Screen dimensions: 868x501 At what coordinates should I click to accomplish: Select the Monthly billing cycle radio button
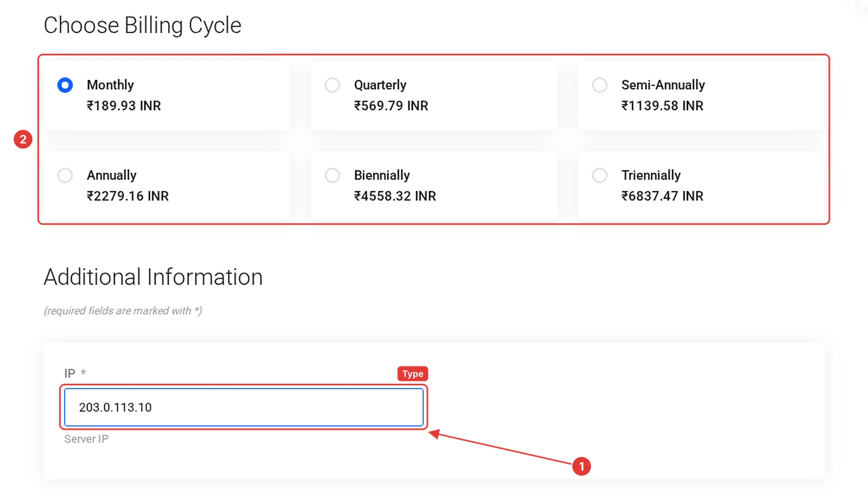pos(65,85)
